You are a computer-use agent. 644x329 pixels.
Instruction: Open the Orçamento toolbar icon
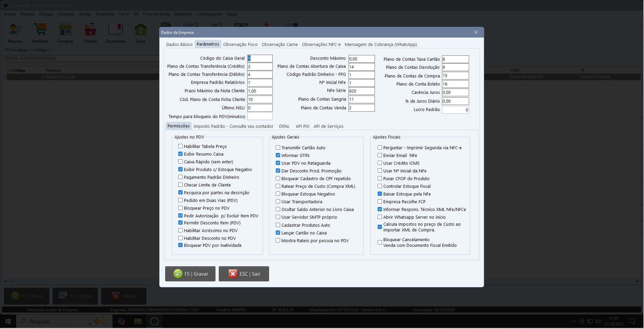115,33
